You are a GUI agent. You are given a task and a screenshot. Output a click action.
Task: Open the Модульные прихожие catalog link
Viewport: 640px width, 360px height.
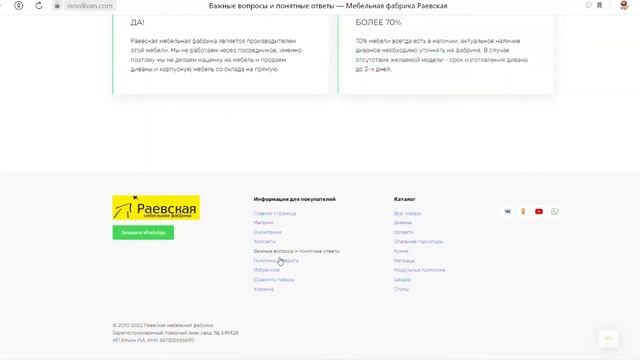(x=420, y=270)
